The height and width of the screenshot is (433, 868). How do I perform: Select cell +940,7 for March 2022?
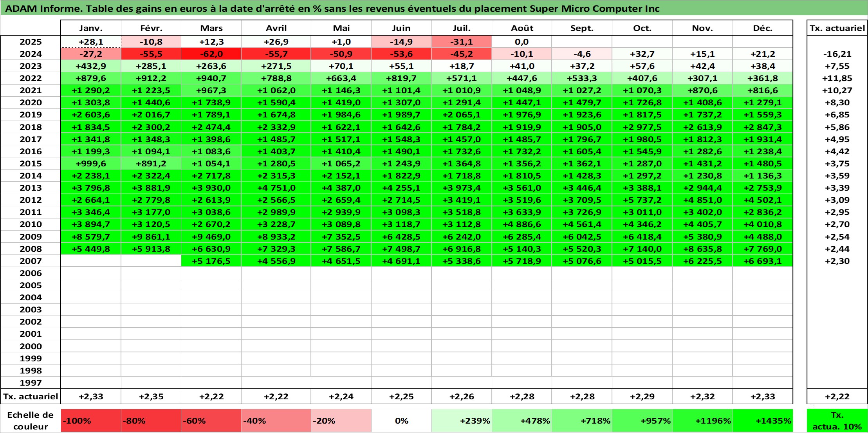[x=211, y=78]
